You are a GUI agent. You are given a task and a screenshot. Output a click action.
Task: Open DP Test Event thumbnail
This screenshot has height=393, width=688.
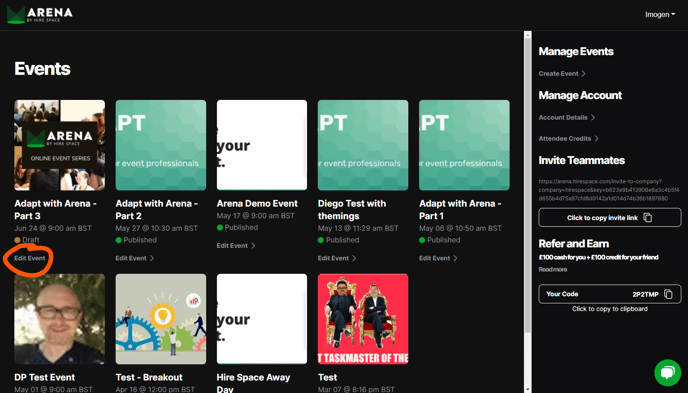60,319
